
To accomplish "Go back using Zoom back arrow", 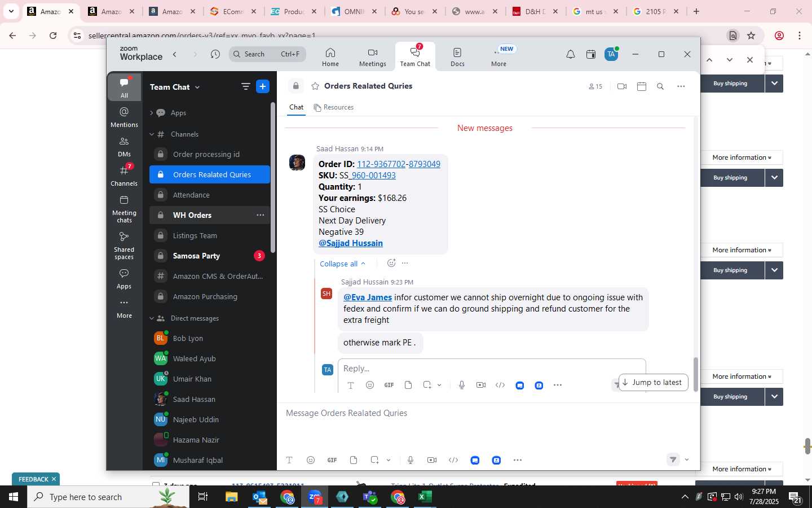I will 175,55.
